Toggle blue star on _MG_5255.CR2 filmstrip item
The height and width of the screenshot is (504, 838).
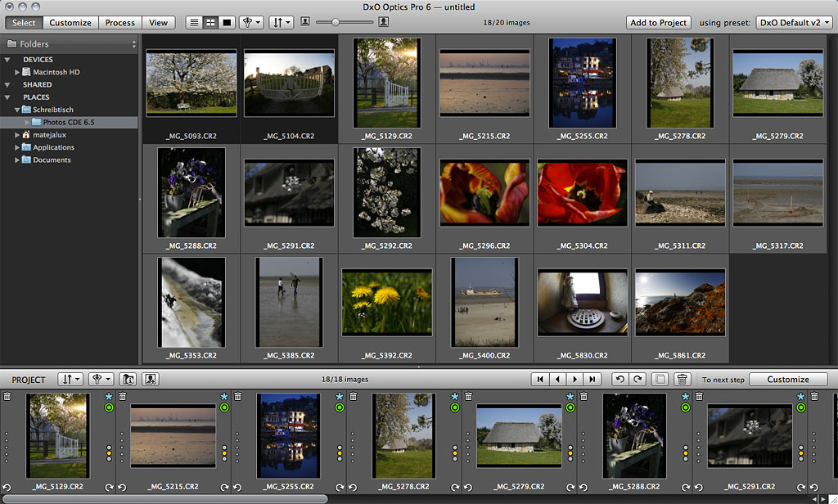(x=340, y=397)
